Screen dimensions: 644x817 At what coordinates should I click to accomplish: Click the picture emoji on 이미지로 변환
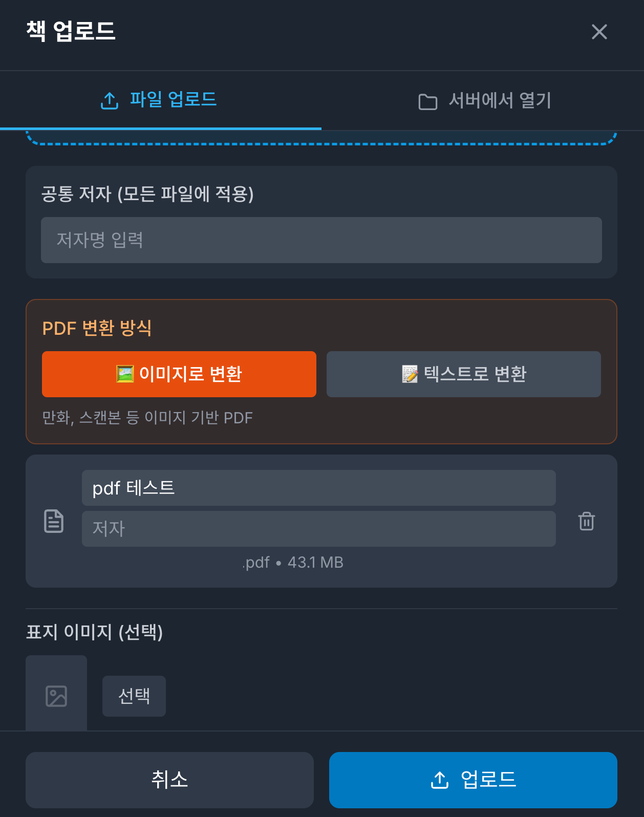125,374
